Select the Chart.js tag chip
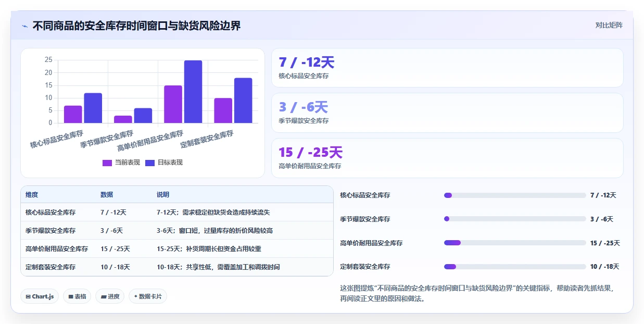 click(40, 296)
